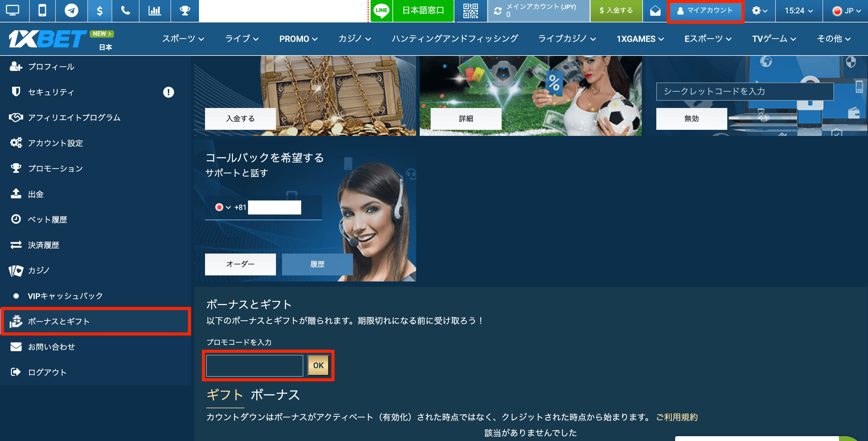Viewport: 868px width, 441px height.
Task: Open ハンティングアンドフィッシング menu item
Action: pos(455,39)
